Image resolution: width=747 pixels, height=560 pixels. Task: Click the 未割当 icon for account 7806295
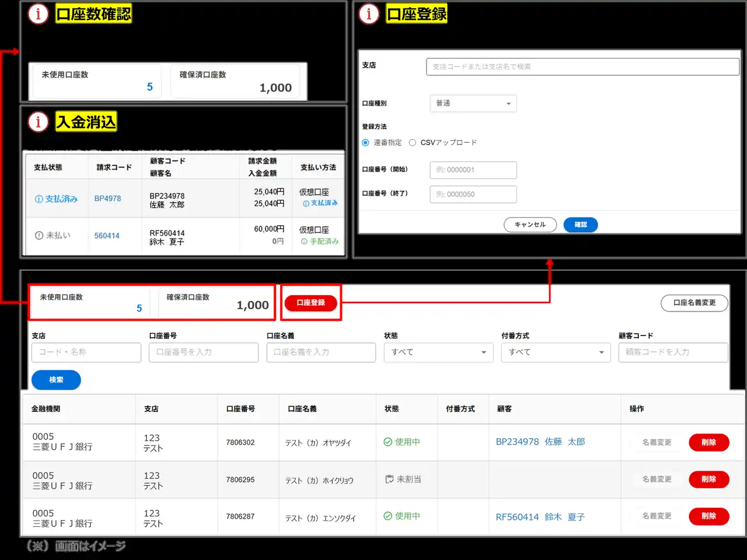389,479
